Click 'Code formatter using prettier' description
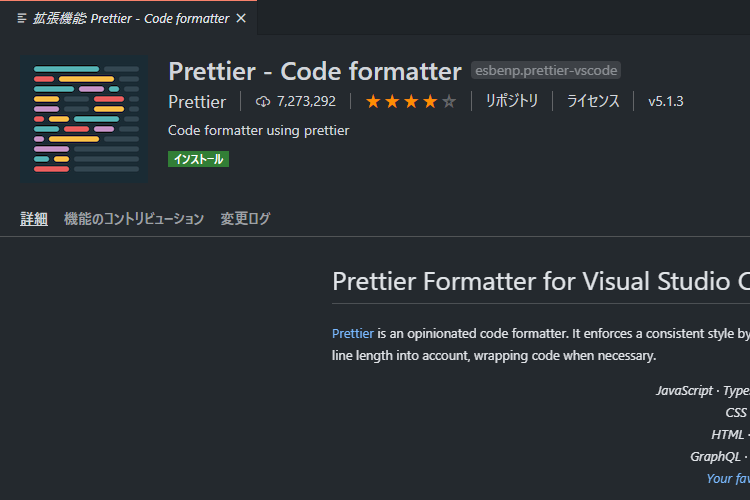The width and height of the screenshot is (750, 500). (x=259, y=131)
